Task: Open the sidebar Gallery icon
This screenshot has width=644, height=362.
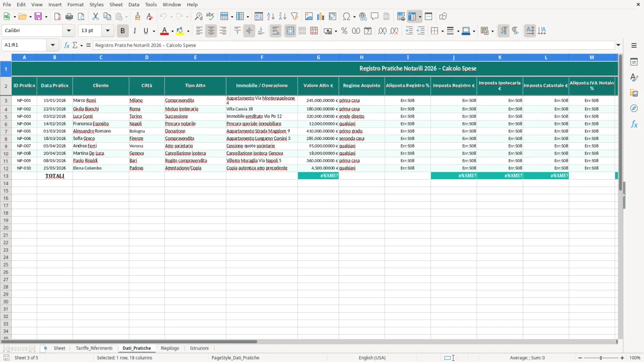Action: [634, 93]
